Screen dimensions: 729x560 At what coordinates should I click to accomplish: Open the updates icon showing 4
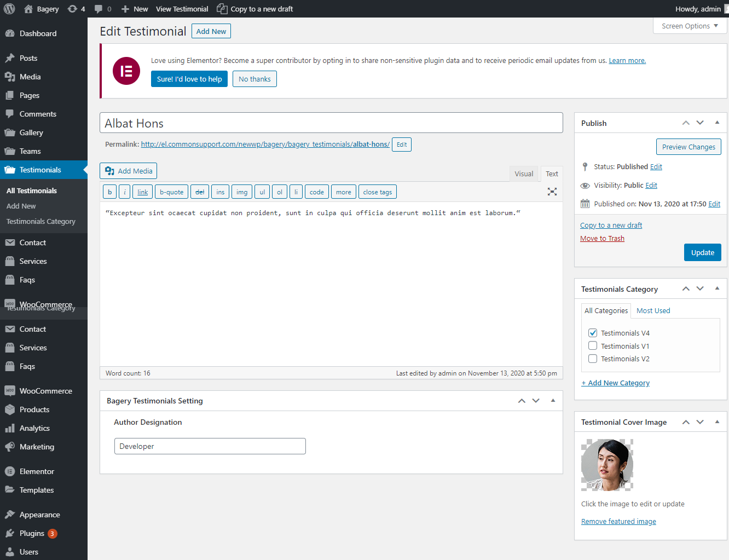click(72, 9)
